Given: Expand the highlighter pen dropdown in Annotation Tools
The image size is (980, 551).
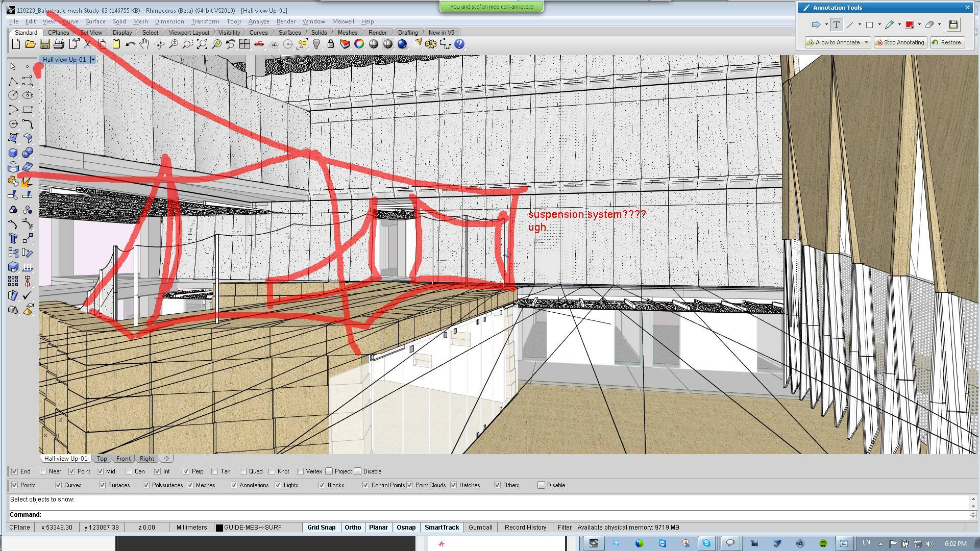Looking at the screenshot, I should pos(899,24).
